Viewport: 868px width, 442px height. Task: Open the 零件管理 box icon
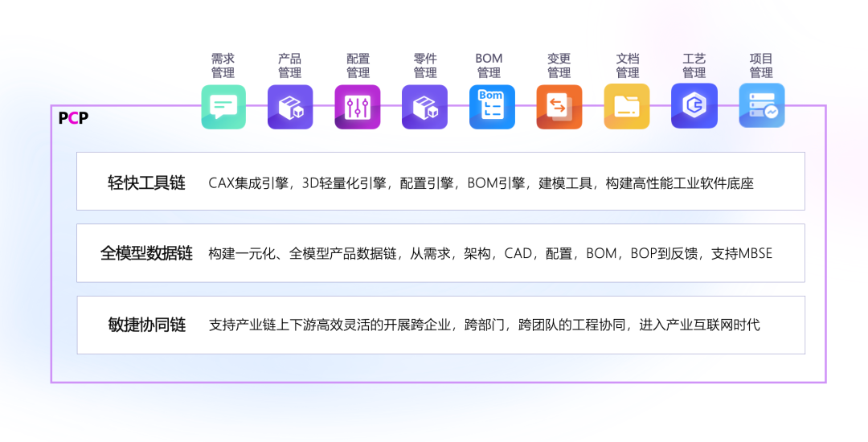424,107
